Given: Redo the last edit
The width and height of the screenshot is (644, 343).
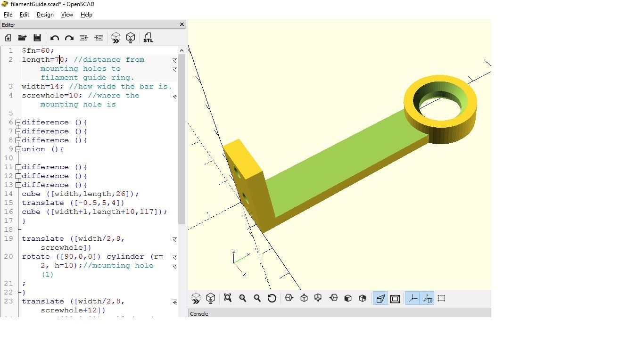Looking at the screenshot, I should pyautogui.click(x=69, y=38).
